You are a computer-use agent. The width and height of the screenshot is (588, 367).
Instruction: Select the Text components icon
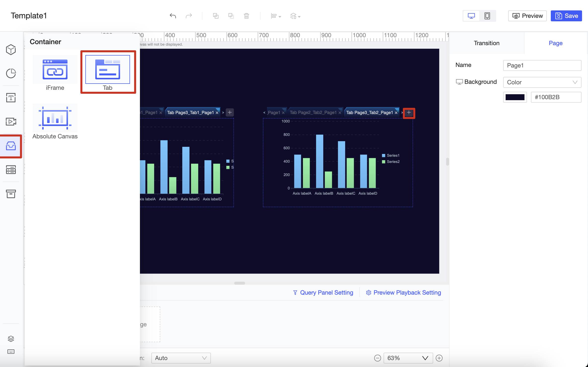coord(11,98)
